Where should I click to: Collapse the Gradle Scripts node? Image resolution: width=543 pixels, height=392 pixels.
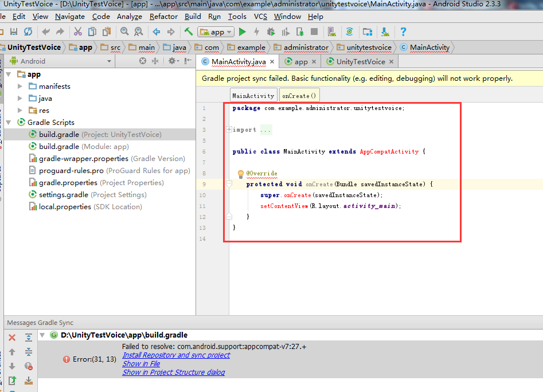pos(9,123)
